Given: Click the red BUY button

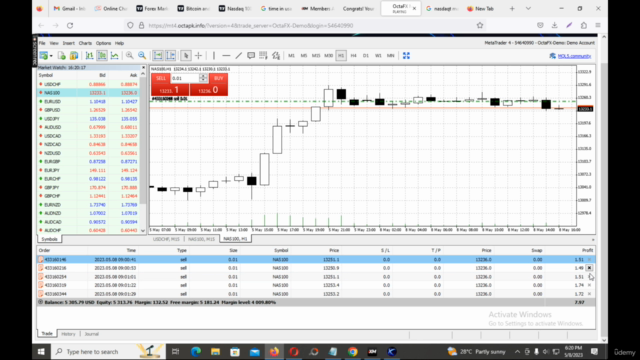Looking at the screenshot, I should tap(218, 78).
